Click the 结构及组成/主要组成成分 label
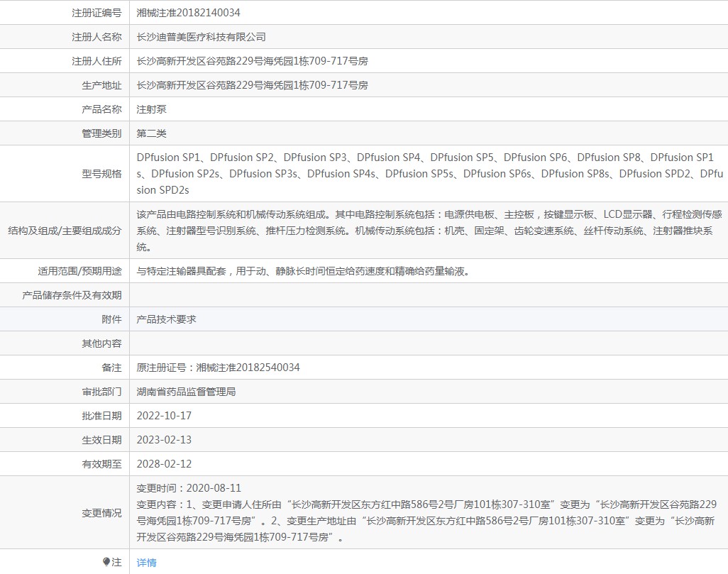This screenshot has width=728, height=574. (x=65, y=231)
